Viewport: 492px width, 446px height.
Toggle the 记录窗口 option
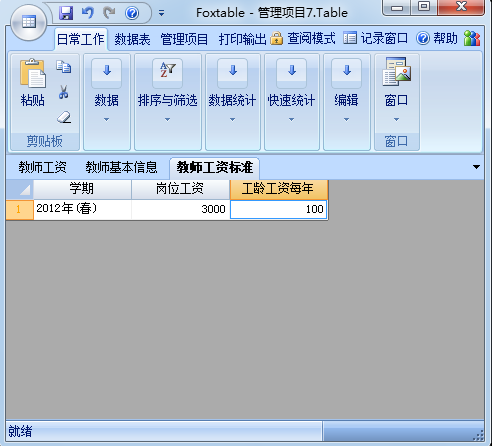(375, 39)
